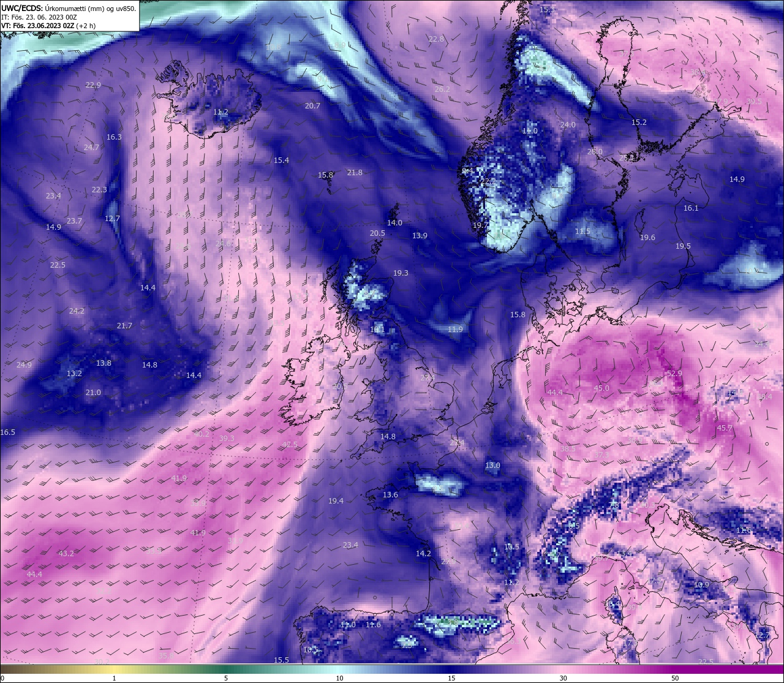This screenshot has height=683, width=784.
Task: Click the 13.2 value label
Action: click(x=74, y=374)
